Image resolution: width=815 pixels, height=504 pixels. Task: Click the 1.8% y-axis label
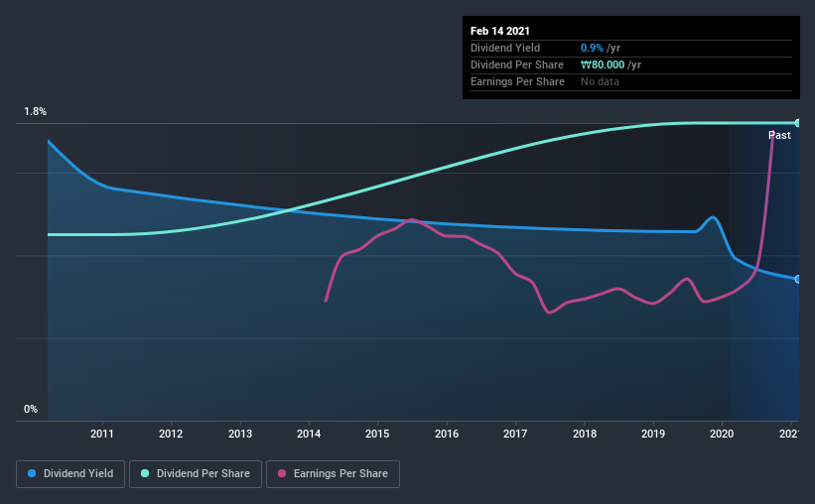(36, 111)
